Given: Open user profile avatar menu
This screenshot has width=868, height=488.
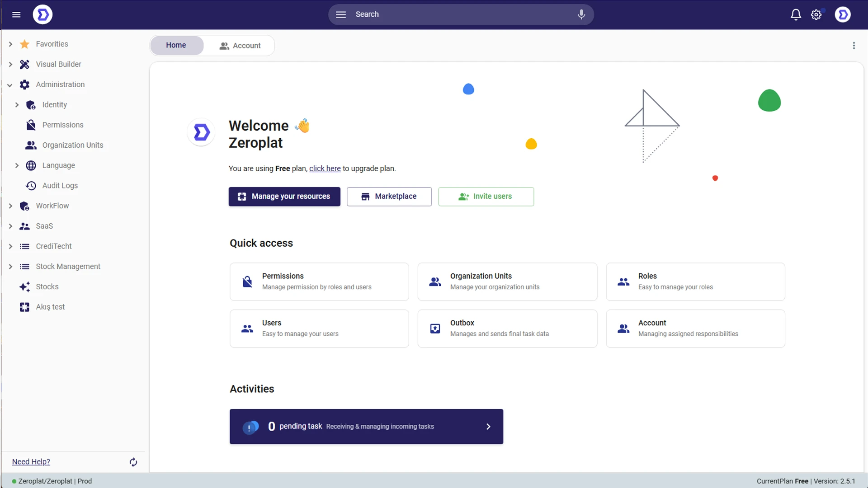Looking at the screenshot, I should [x=843, y=14].
